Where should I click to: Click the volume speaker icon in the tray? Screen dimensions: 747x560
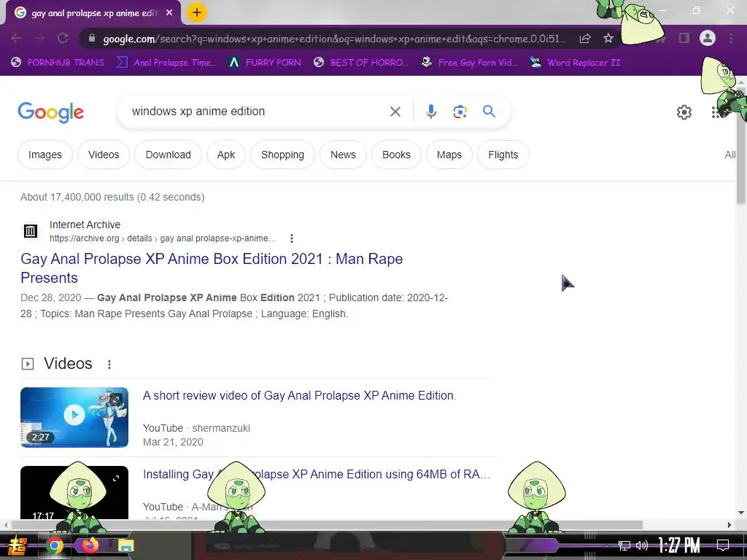(x=642, y=545)
